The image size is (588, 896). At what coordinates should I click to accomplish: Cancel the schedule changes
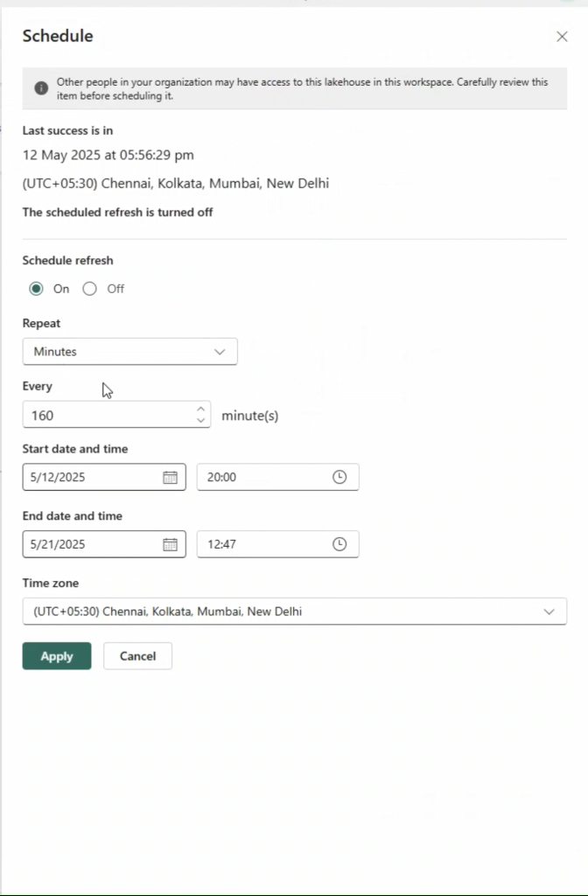point(137,656)
